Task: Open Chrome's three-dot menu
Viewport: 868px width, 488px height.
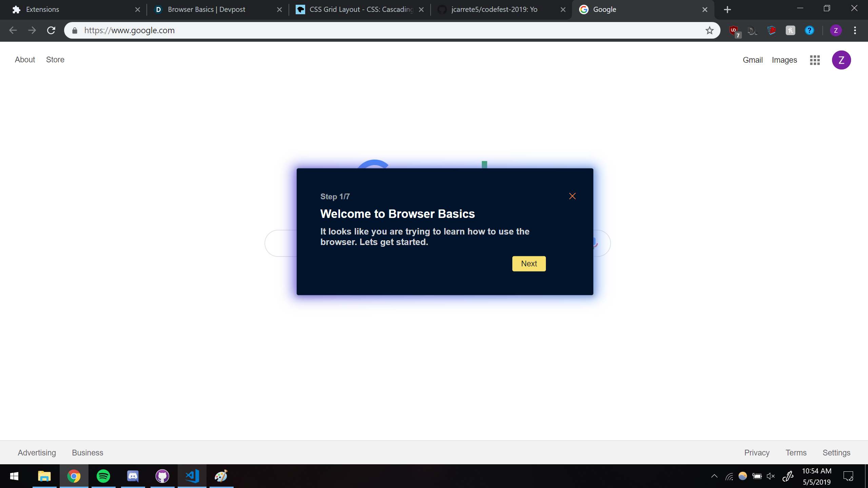Action: (x=855, y=30)
